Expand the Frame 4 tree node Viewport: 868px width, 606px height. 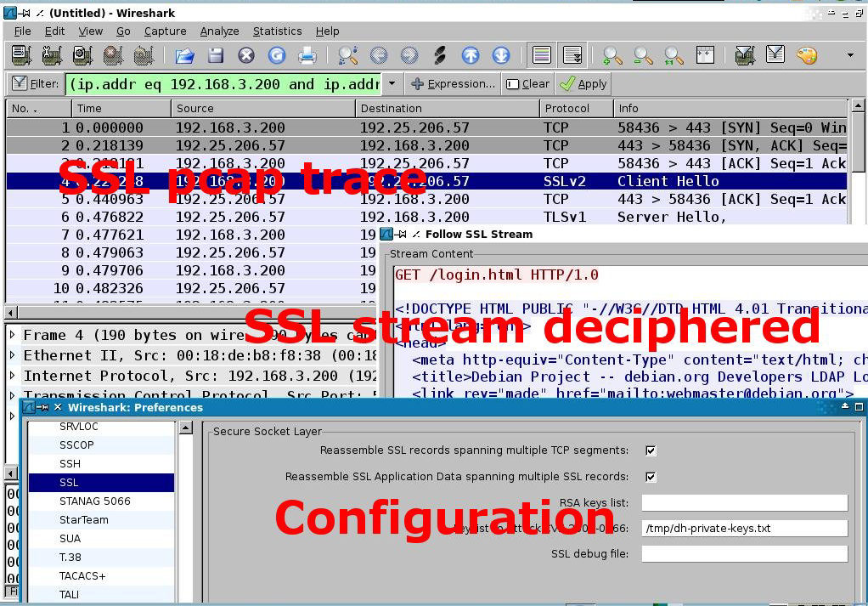pos(12,335)
